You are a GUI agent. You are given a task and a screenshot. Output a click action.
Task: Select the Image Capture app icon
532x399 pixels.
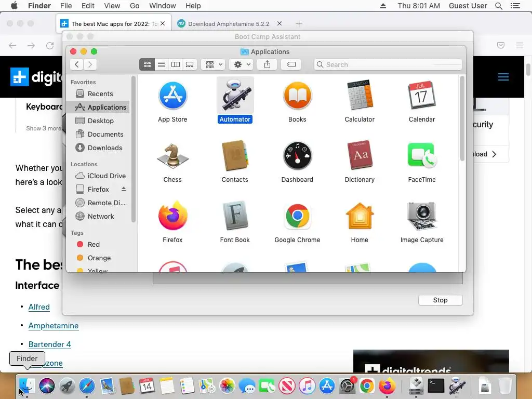[422, 216]
